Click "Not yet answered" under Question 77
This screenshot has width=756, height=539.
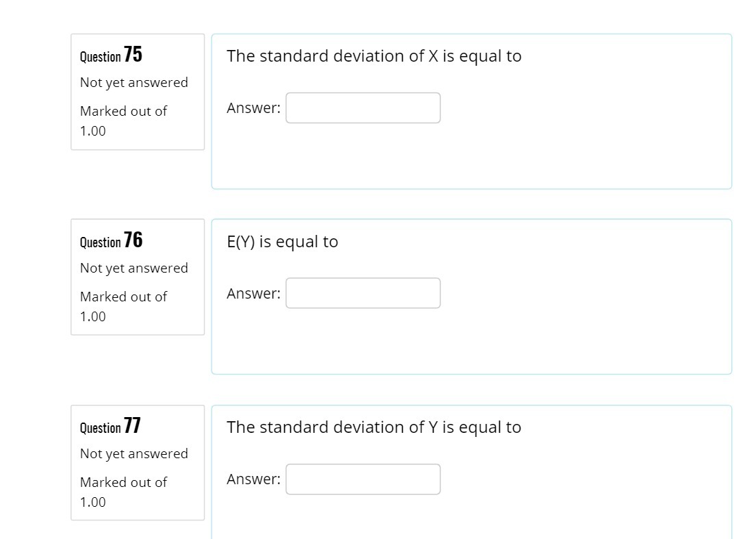[x=134, y=453]
